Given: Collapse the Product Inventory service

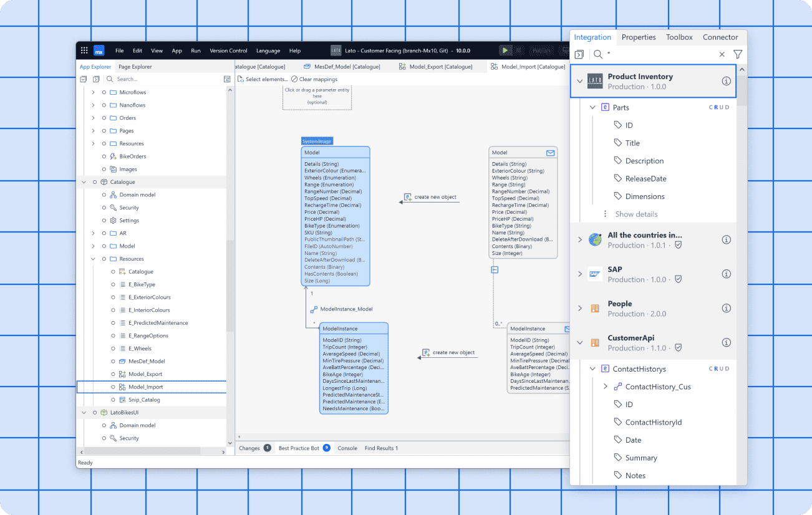Looking at the screenshot, I should [x=580, y=81].
